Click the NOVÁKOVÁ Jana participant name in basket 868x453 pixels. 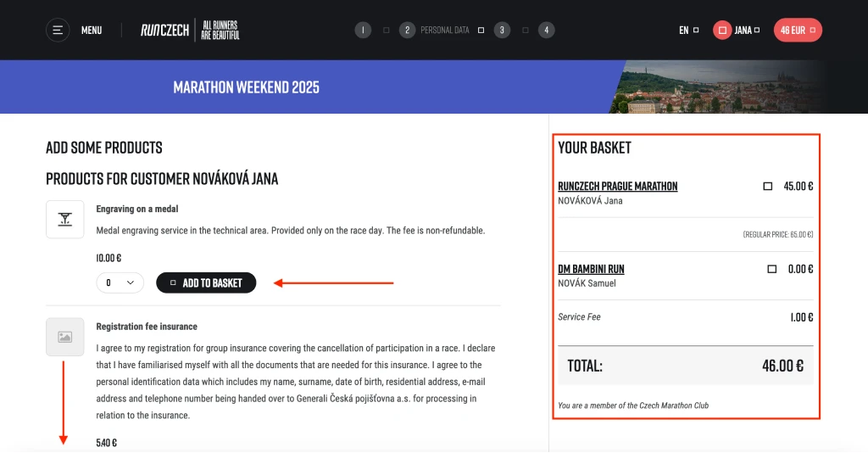pyautogui.click(x=590, y=201)
